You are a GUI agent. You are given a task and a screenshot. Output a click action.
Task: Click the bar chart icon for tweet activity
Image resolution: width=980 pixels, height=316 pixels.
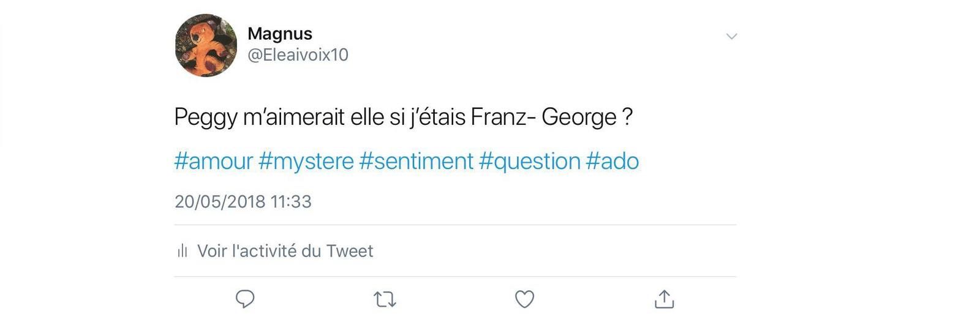(x=182, y=250)
